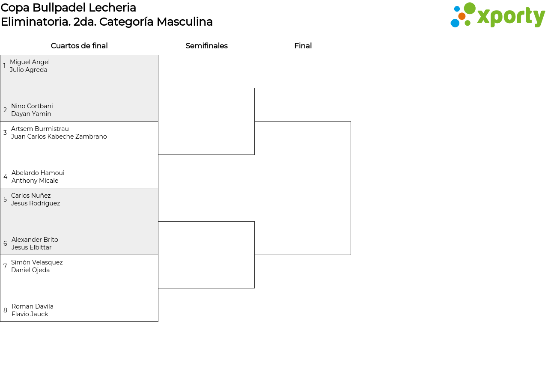Select Abelardo Hamoui in the bracket
Screen dimensions: 548x392
(38, 173)
